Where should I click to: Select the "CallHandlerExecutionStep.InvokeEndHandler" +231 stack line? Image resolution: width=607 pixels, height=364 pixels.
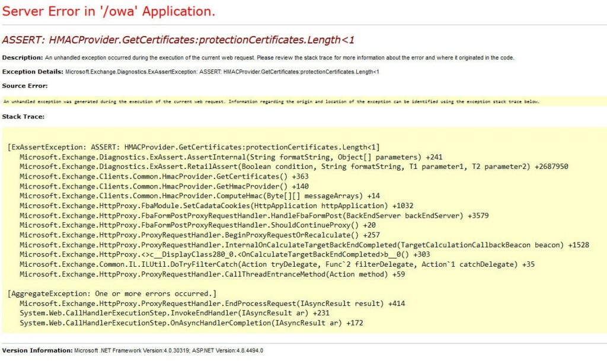pos(175,313)
